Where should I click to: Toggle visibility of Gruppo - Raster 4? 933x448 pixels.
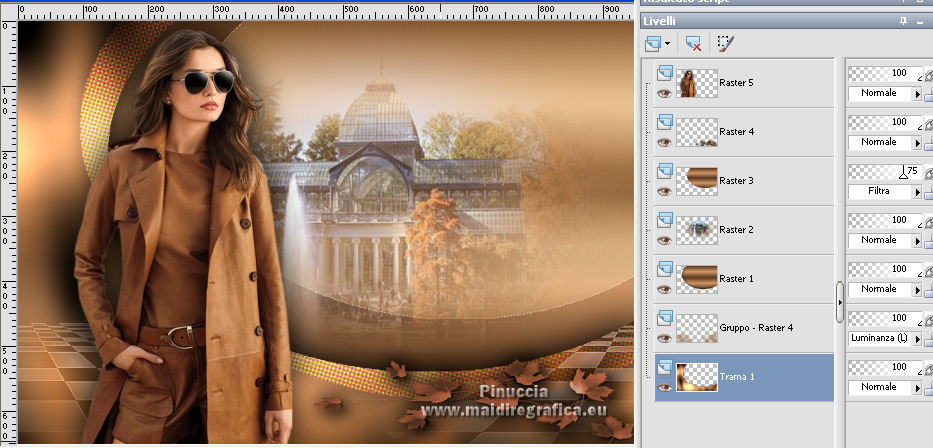click(665, 338)
